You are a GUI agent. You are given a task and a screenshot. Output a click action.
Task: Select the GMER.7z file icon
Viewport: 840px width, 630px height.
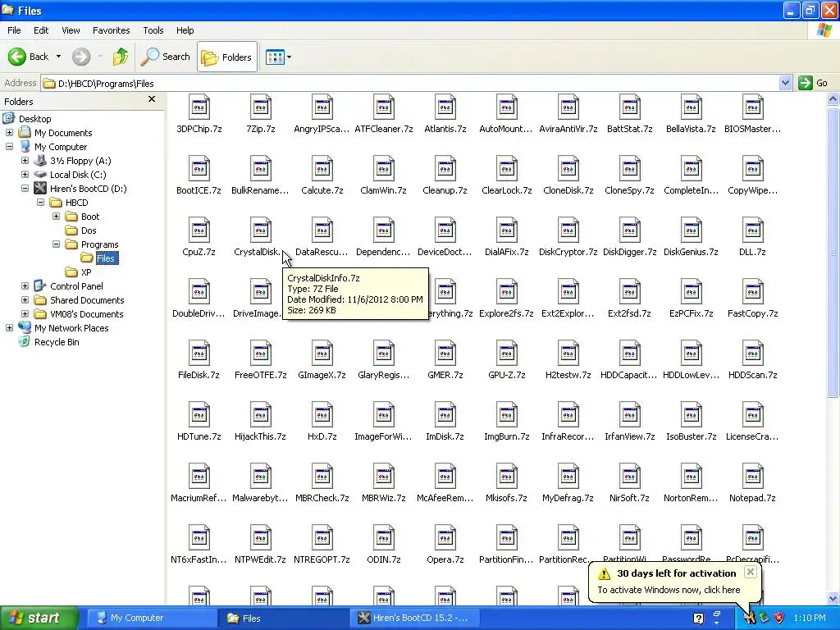point(445,354)
